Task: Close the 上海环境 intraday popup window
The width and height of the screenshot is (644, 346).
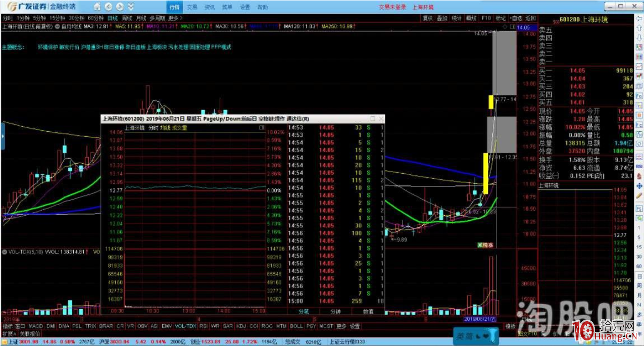Action: (x=381, y=119)
